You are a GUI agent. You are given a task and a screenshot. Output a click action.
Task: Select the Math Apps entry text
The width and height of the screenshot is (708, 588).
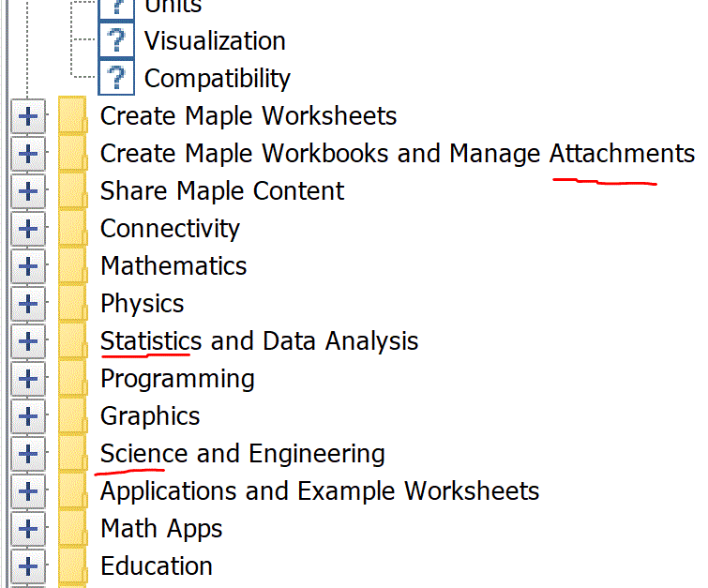coord(161,529)
